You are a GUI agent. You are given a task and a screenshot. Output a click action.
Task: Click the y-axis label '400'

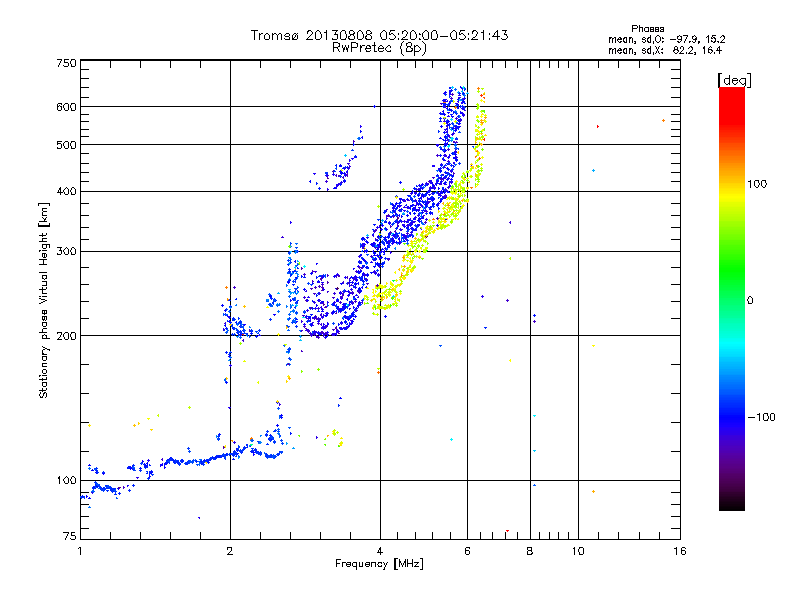[66, 191]
